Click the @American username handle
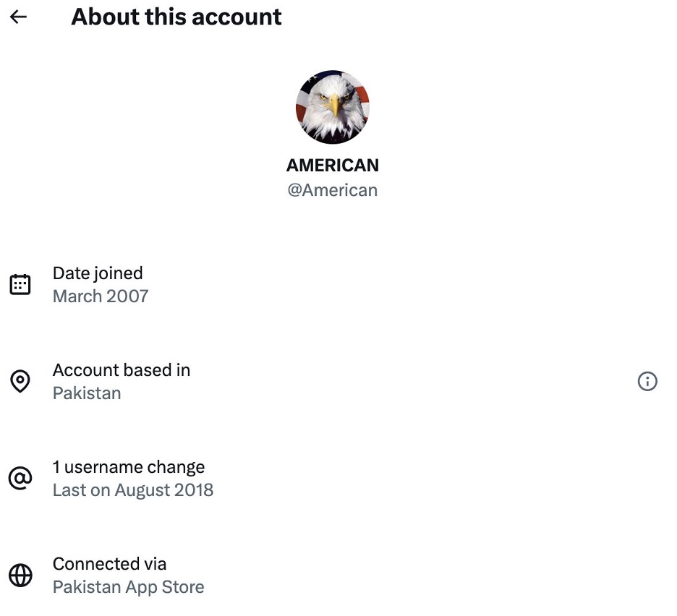 [332, 189]
